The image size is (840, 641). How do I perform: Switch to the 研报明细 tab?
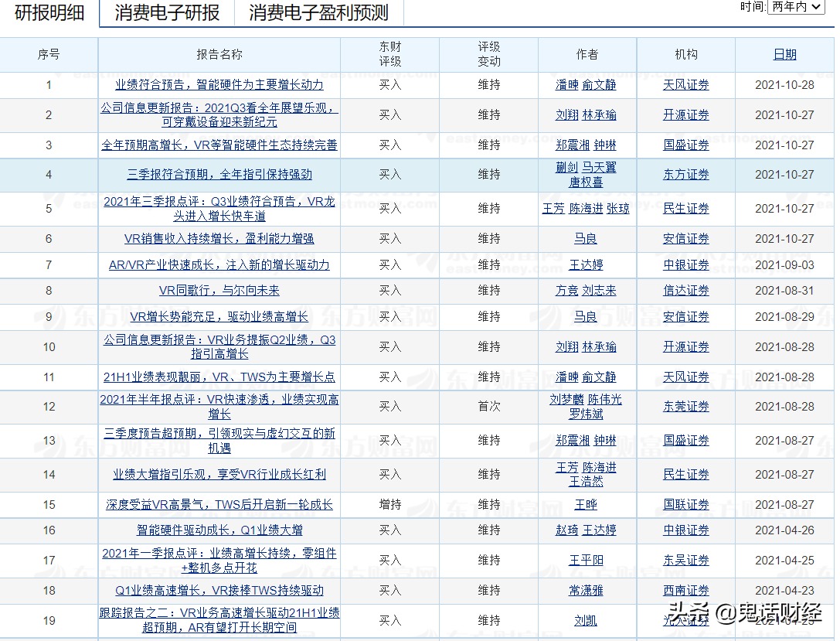tap(49, 13)
